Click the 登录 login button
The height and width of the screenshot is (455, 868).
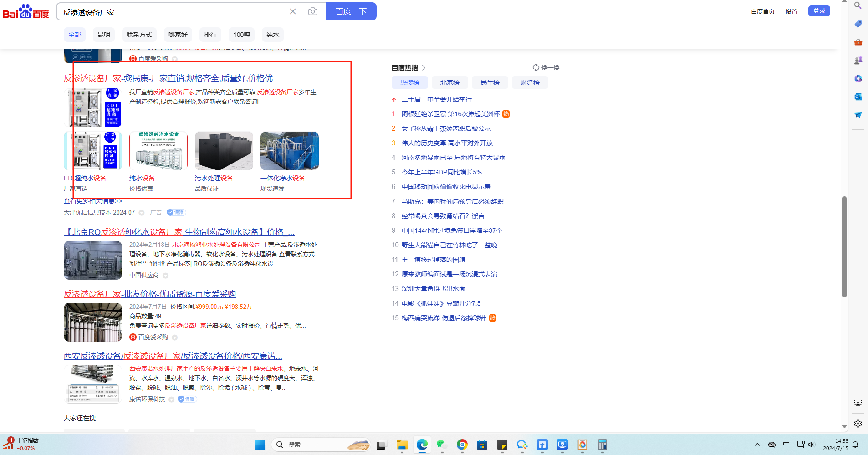pos(819,11)
